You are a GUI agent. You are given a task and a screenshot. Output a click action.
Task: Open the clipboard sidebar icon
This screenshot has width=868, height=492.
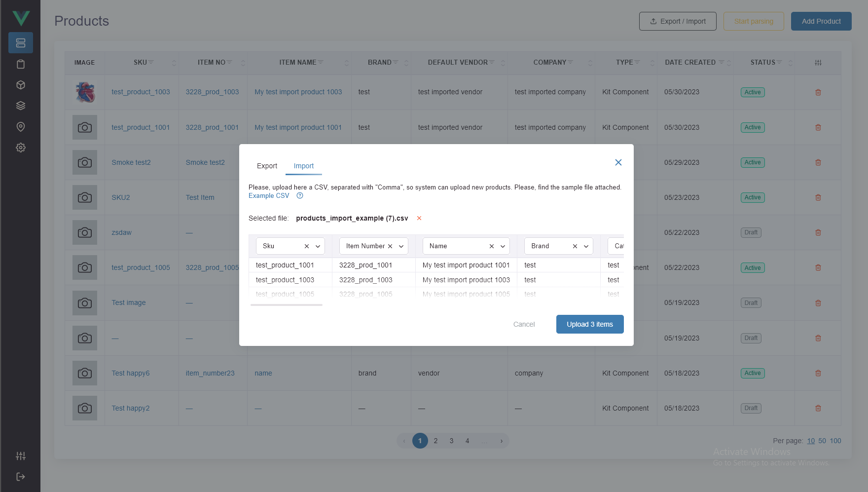(x=21, y=64)
